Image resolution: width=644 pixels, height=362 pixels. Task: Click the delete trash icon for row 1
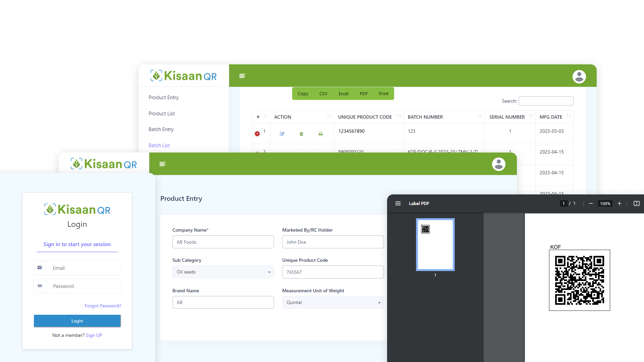(301, 134)
